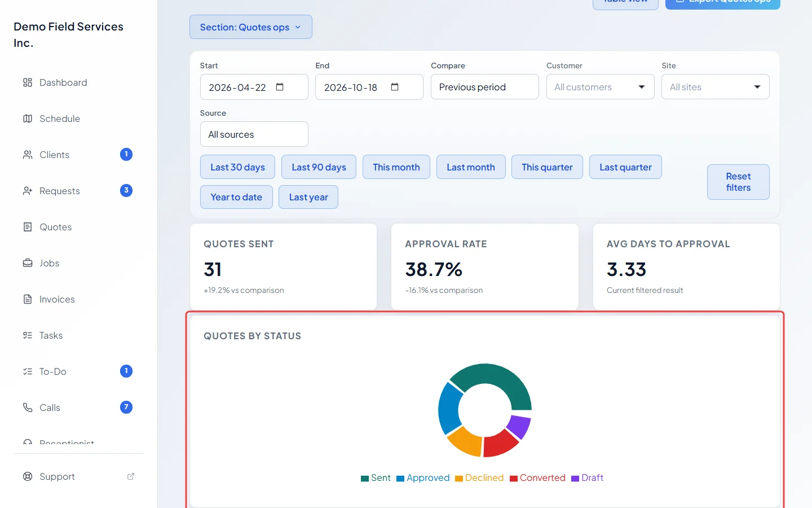812x508 pixels.
Task: Apply the Year to date preset
Action: 236,197
